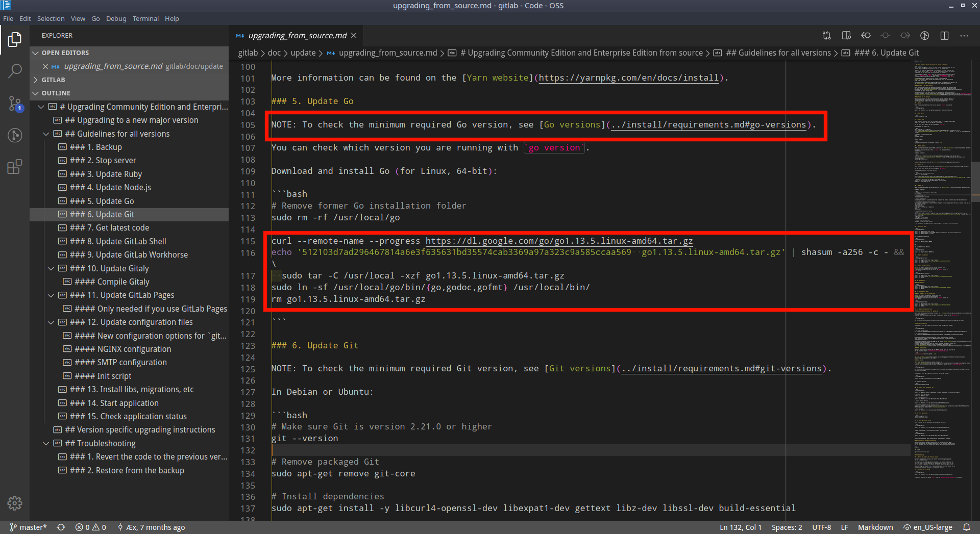This screenshot has width=980, height=534.
Task: Collapse '# Upgrading Community Edition' outline node
Action: tap(41, 107)
